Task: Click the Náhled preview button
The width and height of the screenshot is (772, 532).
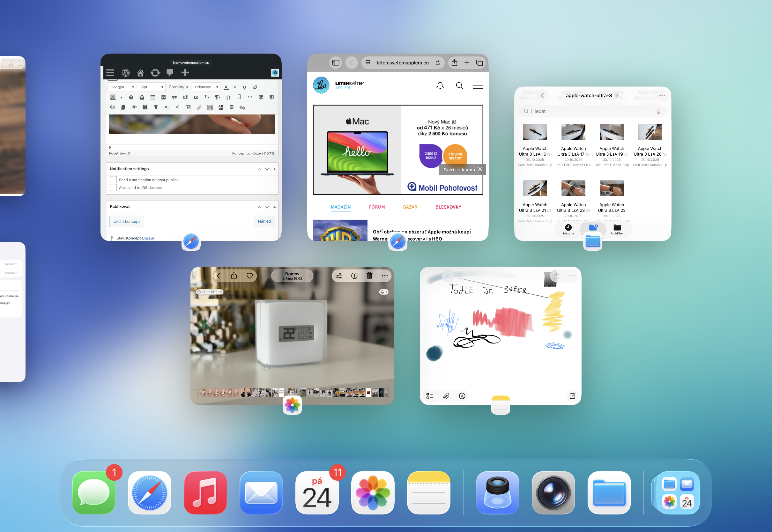Action: click(264, 221)
